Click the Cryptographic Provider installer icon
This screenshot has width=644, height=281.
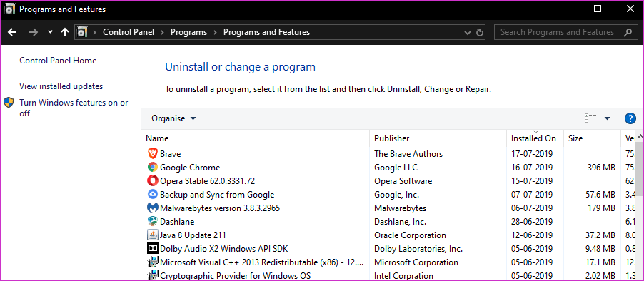152,275
